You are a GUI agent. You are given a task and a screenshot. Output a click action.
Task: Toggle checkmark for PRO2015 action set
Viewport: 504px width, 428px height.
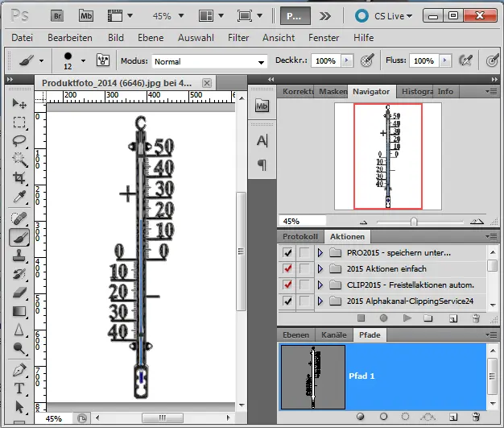click(x=288, y=253)
